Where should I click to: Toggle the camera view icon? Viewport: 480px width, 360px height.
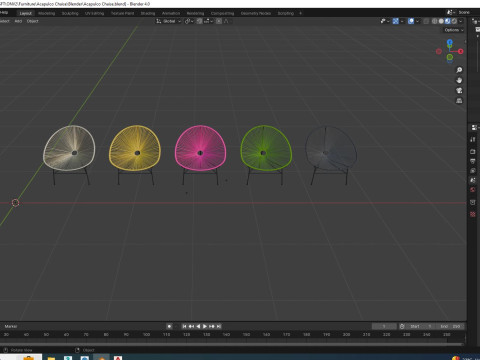click(x=459, y=91)
